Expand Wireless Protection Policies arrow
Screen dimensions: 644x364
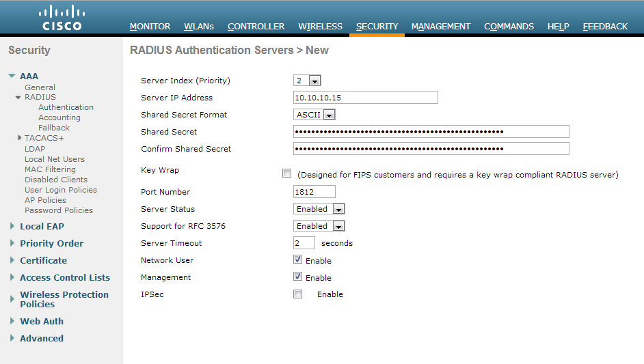click(12, 299)
